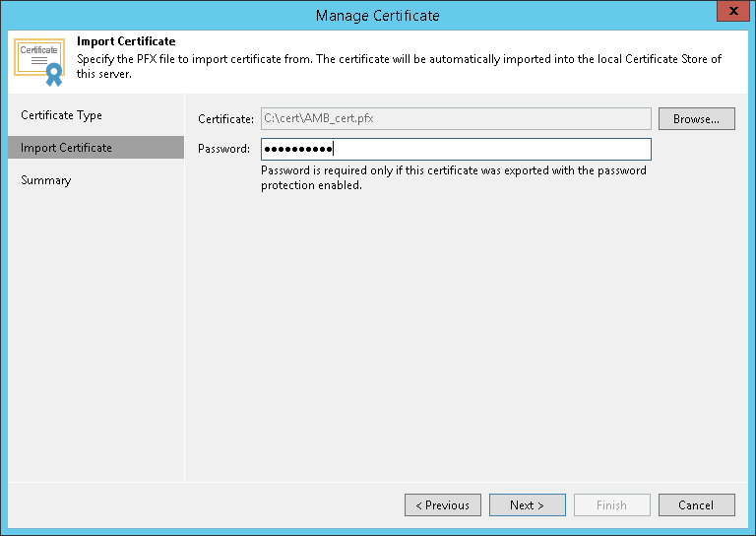This screenshot has width=756, height=536.
Task: Open the Summary step in sidebar
Action: [x=46, y=180]
